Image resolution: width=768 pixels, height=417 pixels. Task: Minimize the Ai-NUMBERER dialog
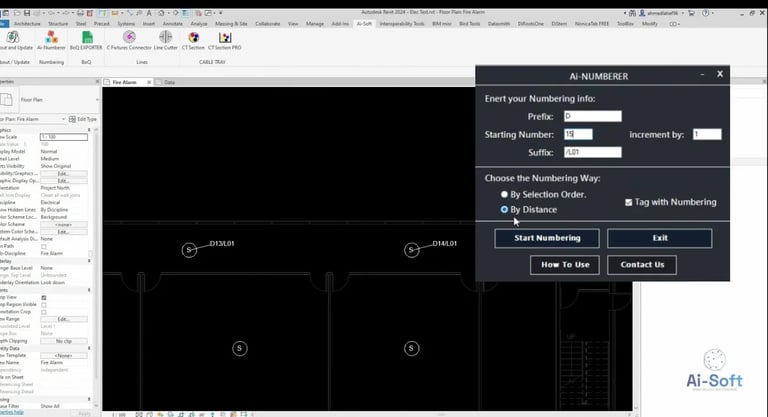coord(702,74)
